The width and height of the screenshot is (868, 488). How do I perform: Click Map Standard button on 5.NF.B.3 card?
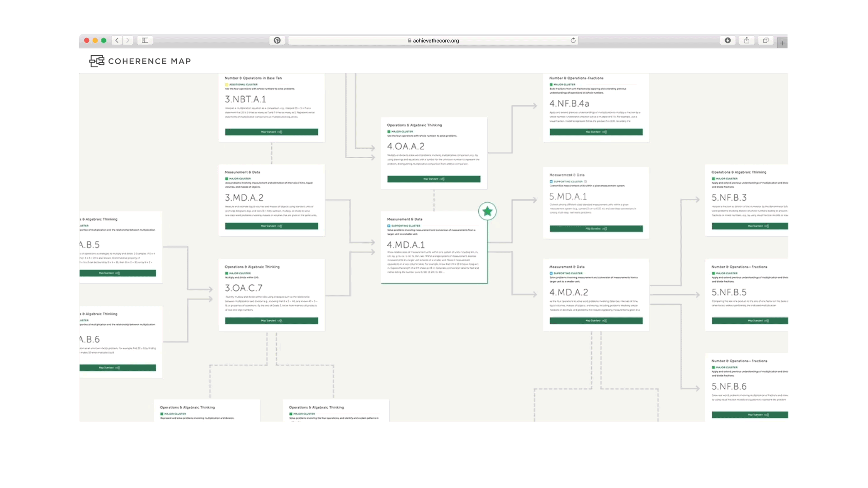click(750, 226)
